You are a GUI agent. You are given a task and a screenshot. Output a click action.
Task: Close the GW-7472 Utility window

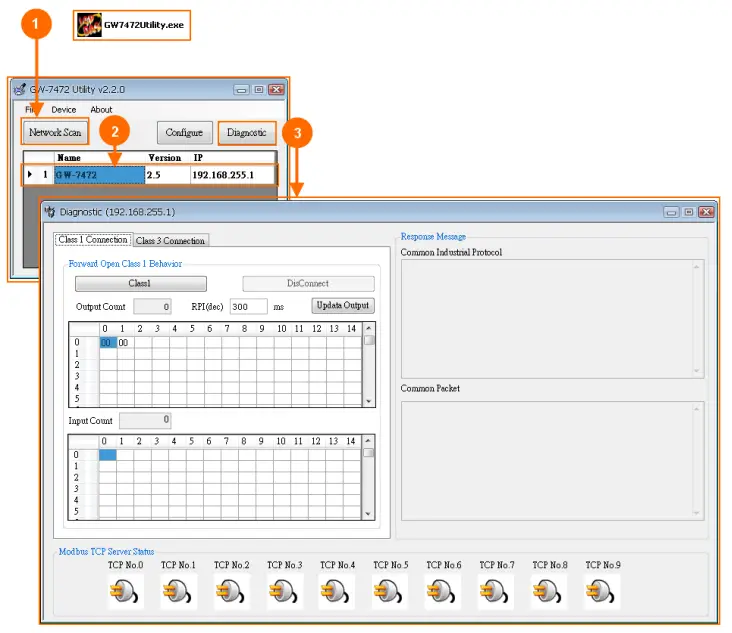[276, 89]
